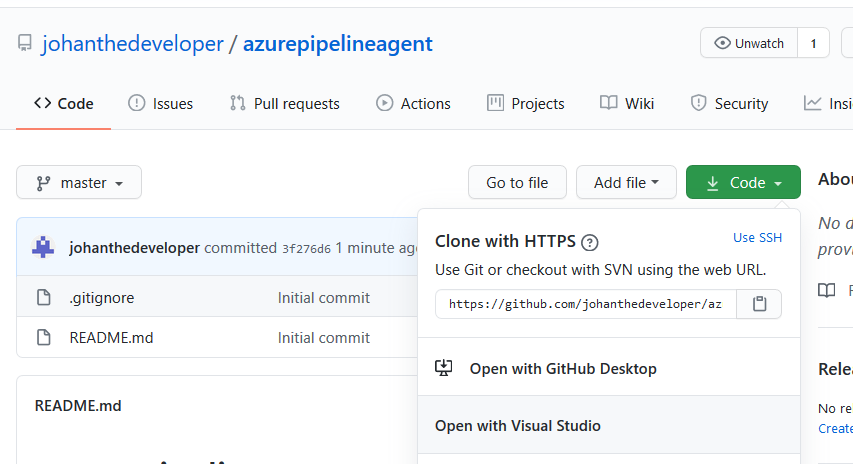Click the Issues circle icon
This screenshot has width=853, height=464.
click(137, 103)
